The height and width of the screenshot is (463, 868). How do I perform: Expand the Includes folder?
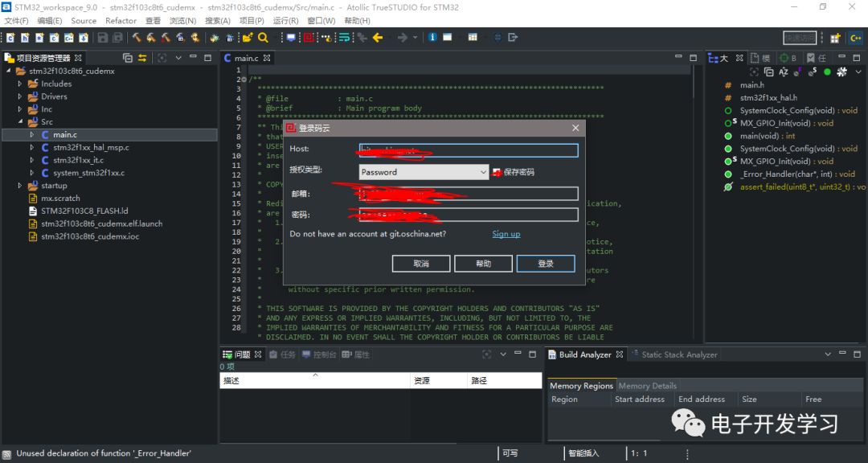[x=20, y=84]
